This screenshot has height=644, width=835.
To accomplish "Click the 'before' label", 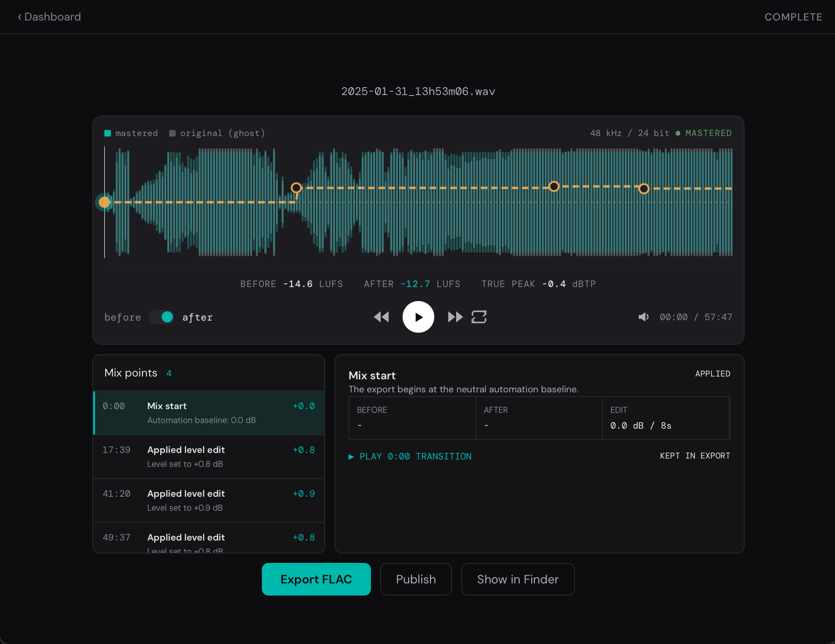I will pyautogui.click(x=123, y=317).
